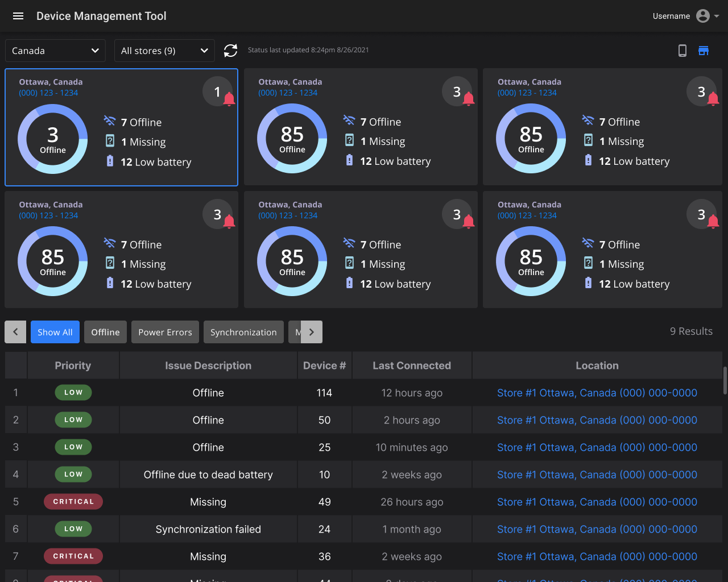Click the 85 Offline donut in bottom-middle card
The image size is (728, 582).
(292, 261)
